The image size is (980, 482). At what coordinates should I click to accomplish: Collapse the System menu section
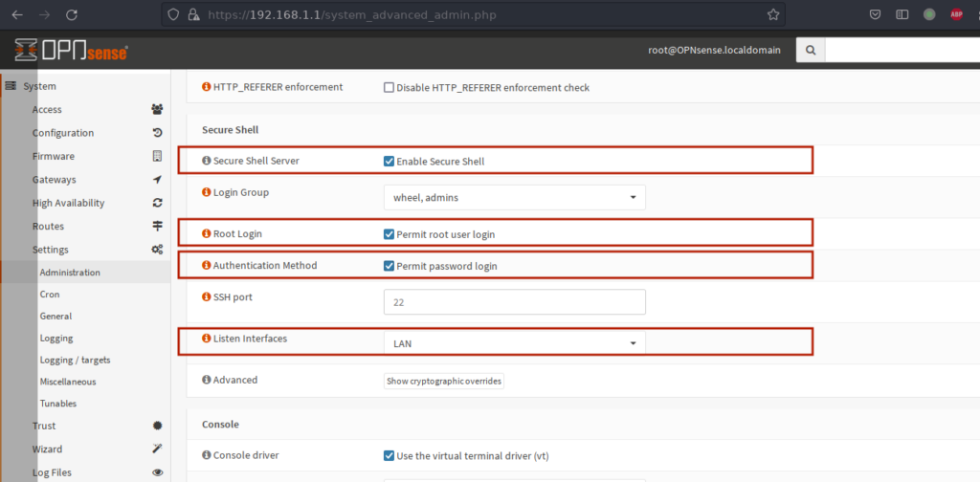[x=39, y=87]
